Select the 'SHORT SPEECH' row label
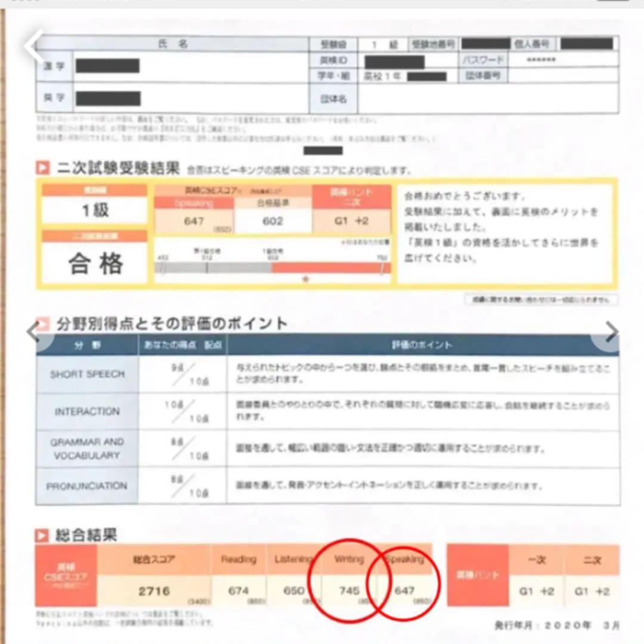The height and width of the screenshot is (644, 644). point(87,374)
